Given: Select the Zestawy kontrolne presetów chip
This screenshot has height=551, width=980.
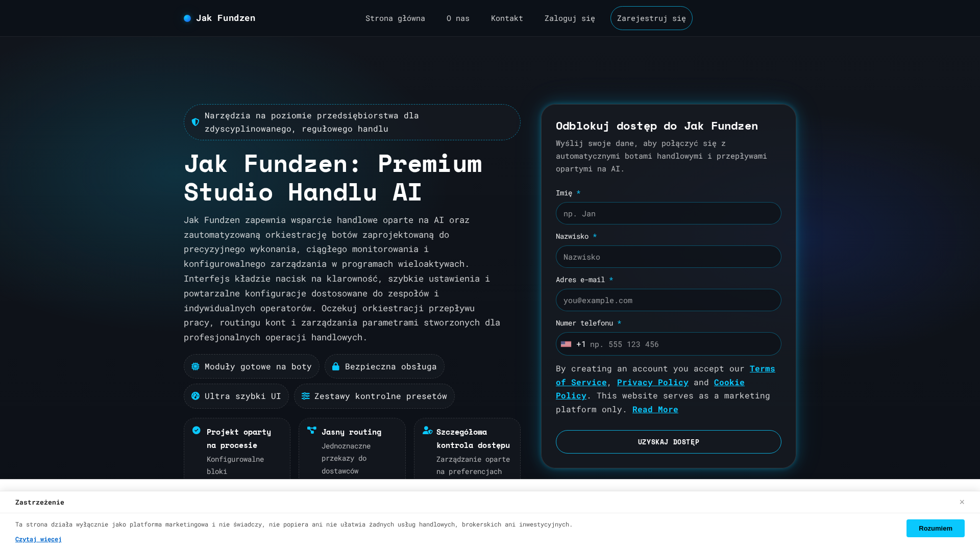Looking at the screenshot, I should [x=374, y=396].
